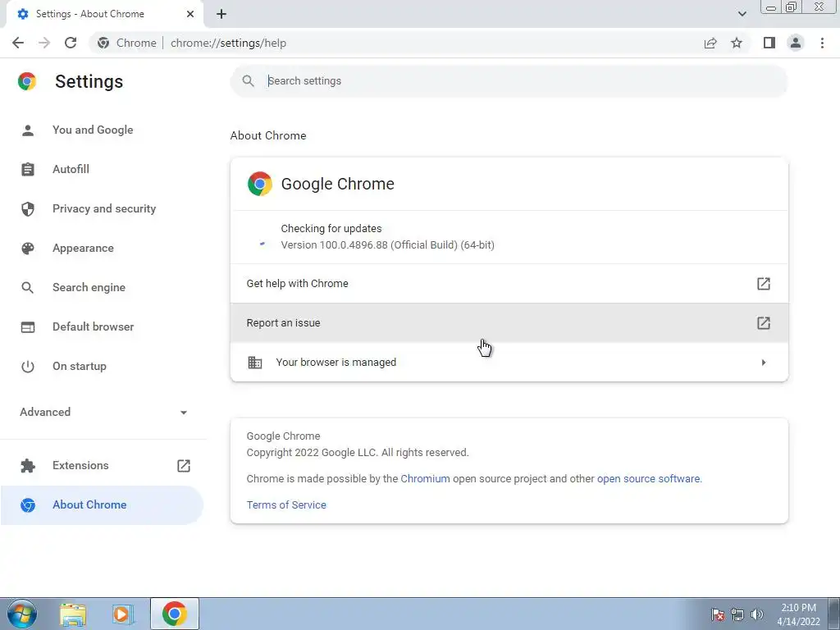Image resolution: width=840 pixels, height=630 pixels.
Task: Open Windows Explorer from taskbar
Action: 73,614
